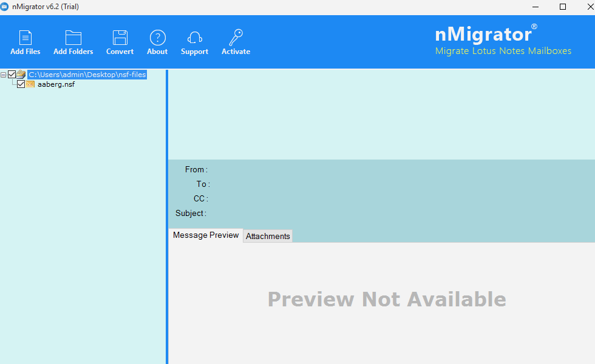Select the aaberg.nsf file name
Screen dimensions: 595x364
(56, 84)
